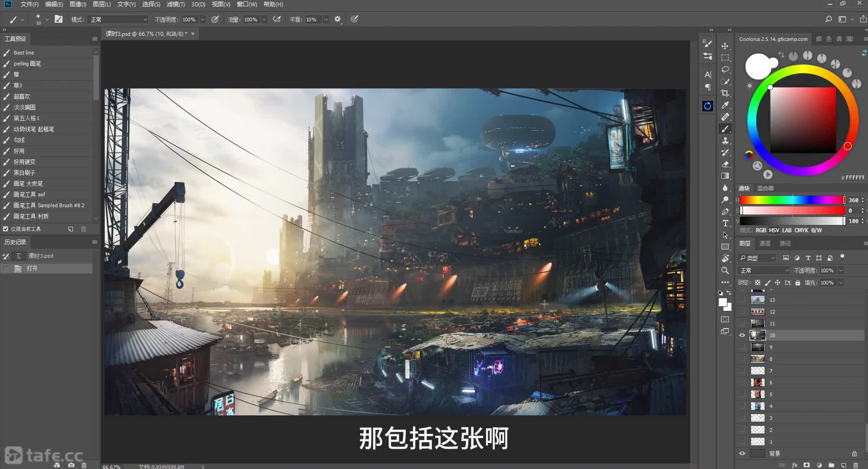This screenshot has width=868, height=469.
Task: Select the Move tool
Action: click(x=725, y=46)
